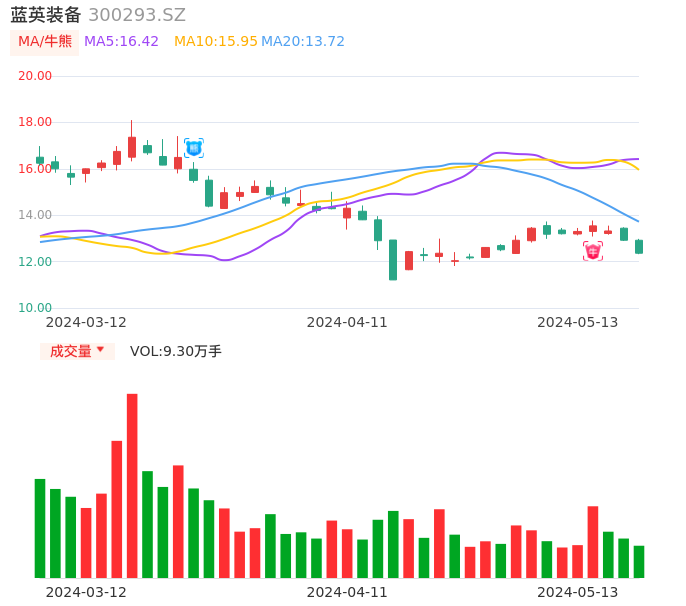
Task: Click the 2024-04-11 date label on price chart
Action: pyautogui.click(x=347, y=322)
